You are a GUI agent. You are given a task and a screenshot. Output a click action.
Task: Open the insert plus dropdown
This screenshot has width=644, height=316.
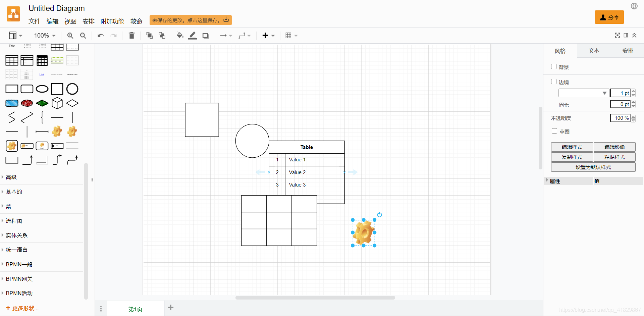pyautogui.click(x=268, y=36)
